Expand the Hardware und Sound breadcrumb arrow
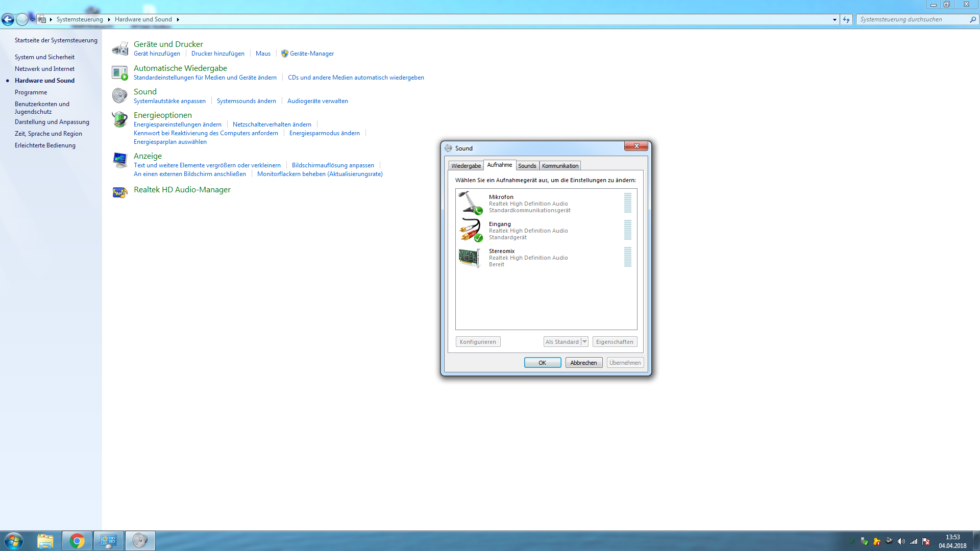This screenshot has height=551, width=980. point(178,19)
